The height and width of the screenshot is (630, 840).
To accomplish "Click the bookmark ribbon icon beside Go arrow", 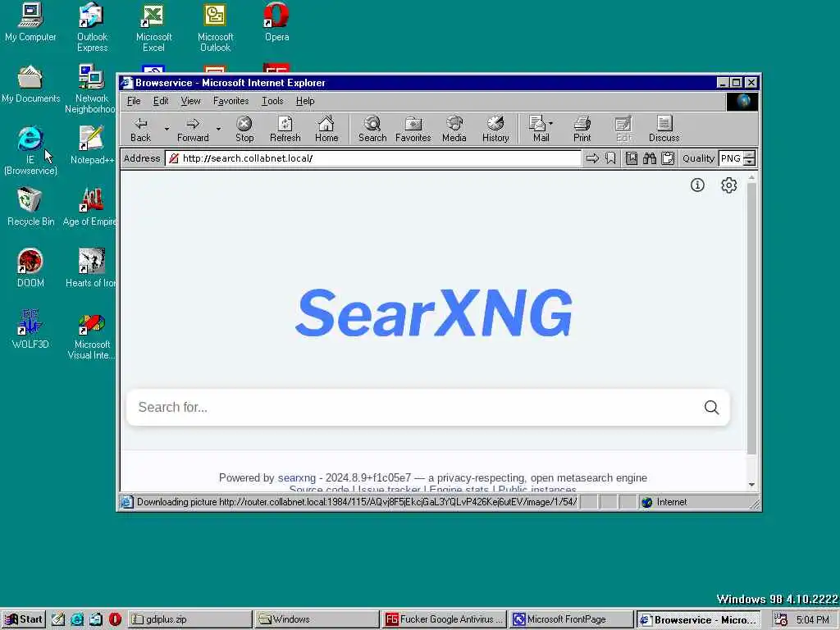I will [x=610, y=158].
